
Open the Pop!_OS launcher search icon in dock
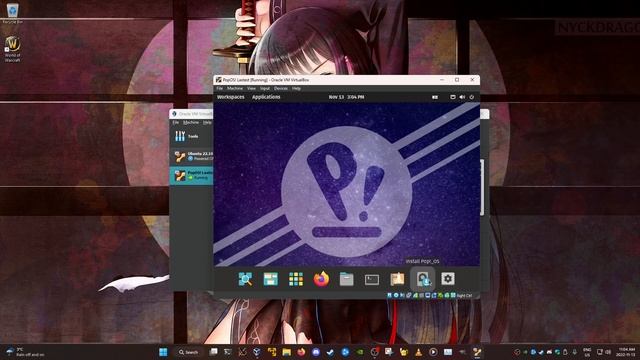(245, 279)
